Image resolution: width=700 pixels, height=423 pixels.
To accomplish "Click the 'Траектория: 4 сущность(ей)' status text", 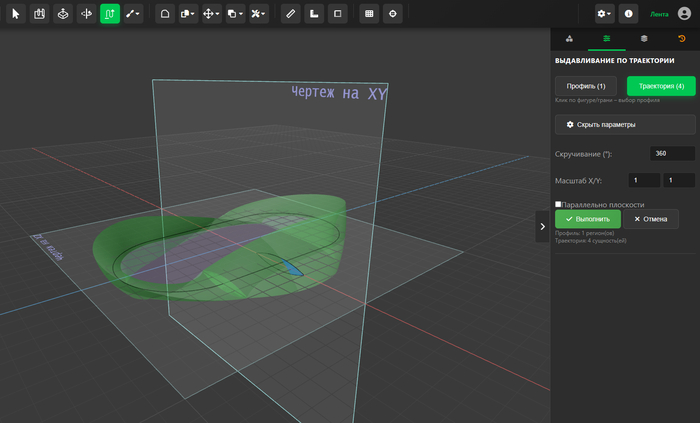I will point(591,241).
